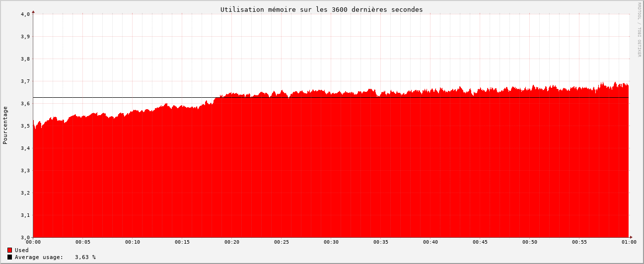Click the '00:25' time axis label
This screenshot has height=264, width=644.
click(x=282, y=242)
